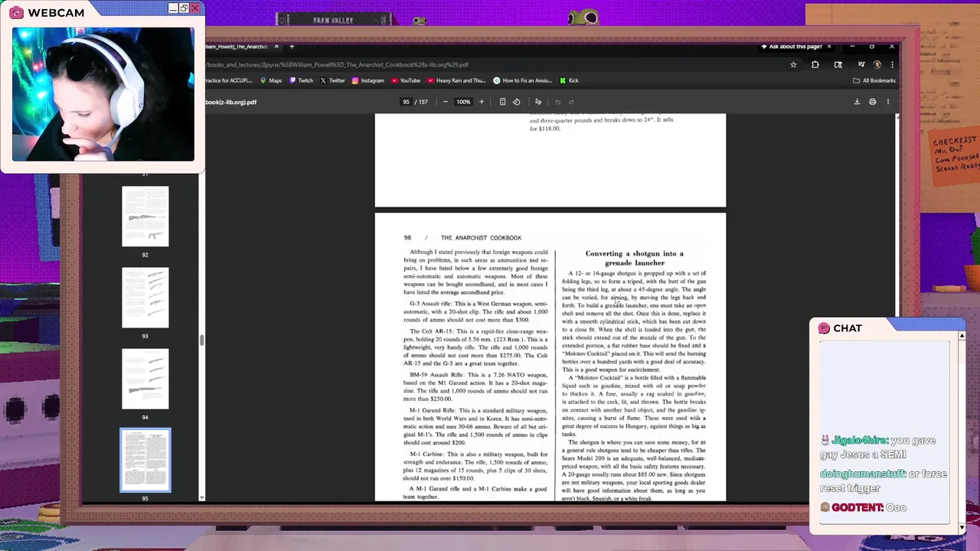Viewport: 980px width, 551px height.
Task: Dismiss the Ask about this page prompt
Action: coord(829,47)
